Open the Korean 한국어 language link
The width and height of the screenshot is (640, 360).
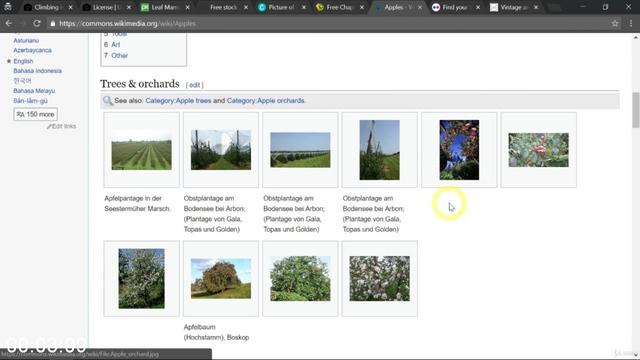tap(22, 81)
